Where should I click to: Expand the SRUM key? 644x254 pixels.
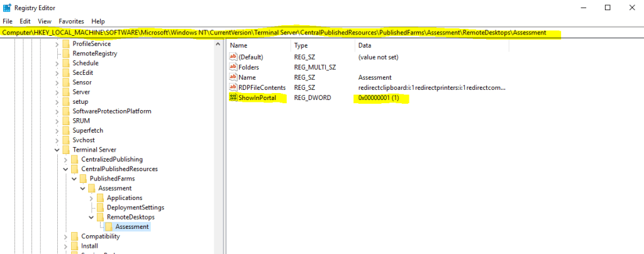pos(57,121)
